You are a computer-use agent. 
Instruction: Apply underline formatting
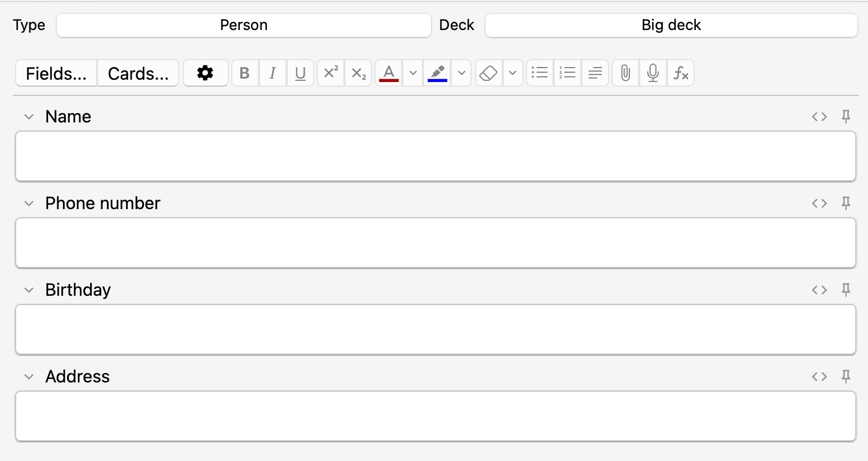[301, 73]
